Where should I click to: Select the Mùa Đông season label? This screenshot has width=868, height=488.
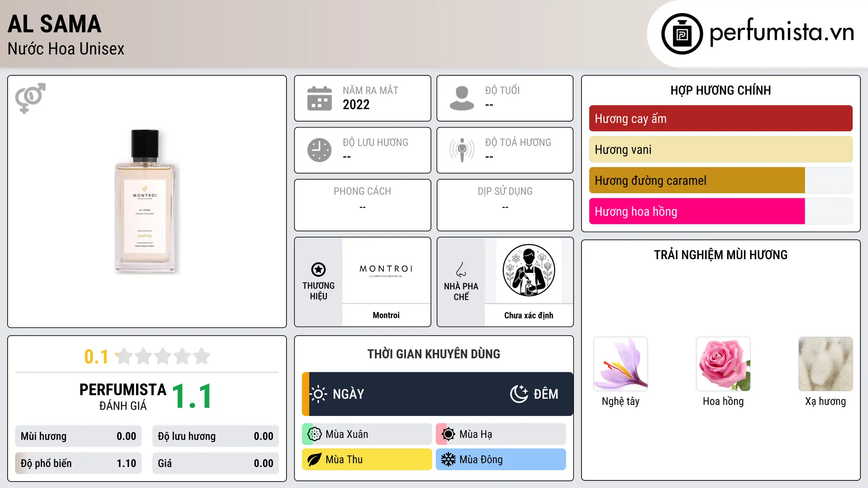point(481,460)
